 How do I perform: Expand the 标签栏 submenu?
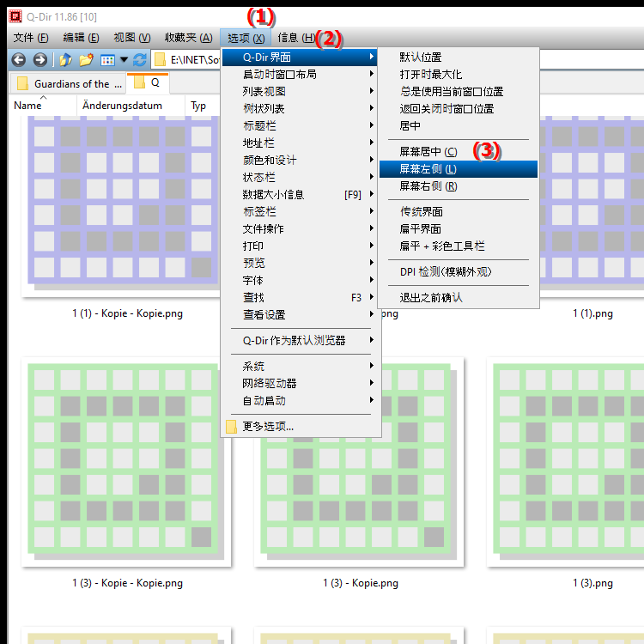tap(300, 211)
